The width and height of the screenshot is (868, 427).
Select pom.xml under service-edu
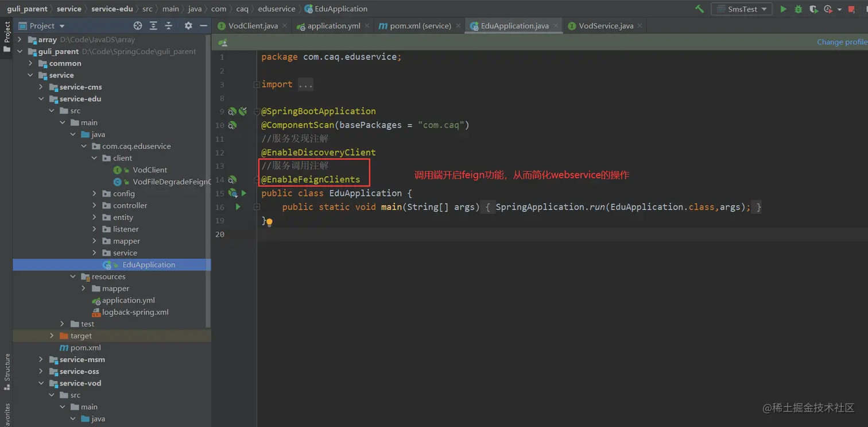click(86, 348)
